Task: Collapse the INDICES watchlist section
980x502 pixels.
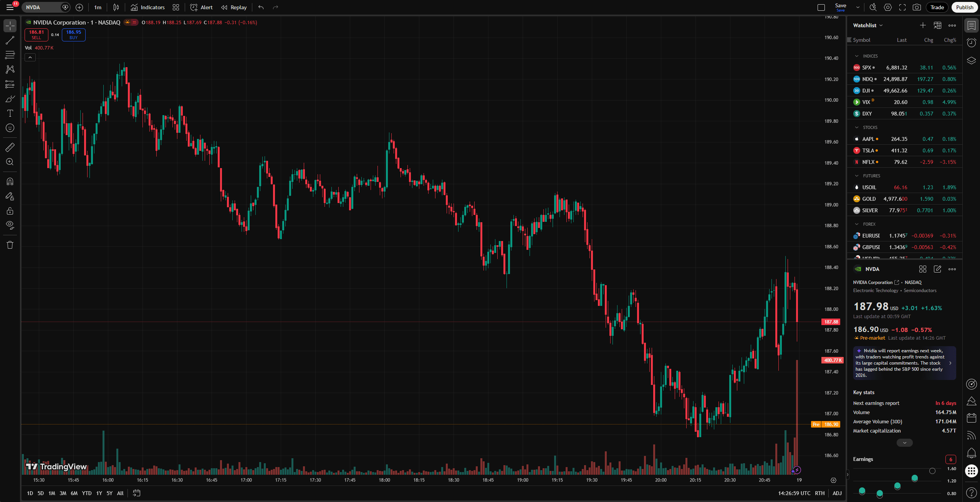Action: tap(857, 56)
